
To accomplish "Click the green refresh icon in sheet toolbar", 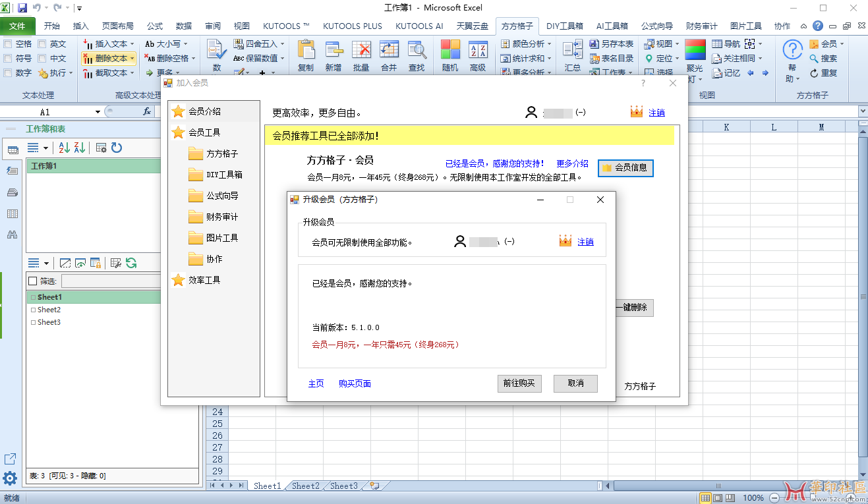I will click(131, 263).
